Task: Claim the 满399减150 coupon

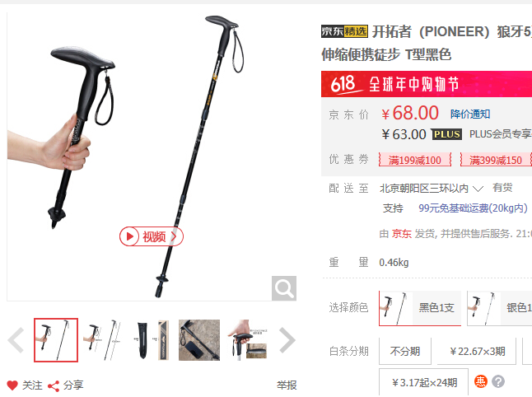Action: click(x=496, y=160)
